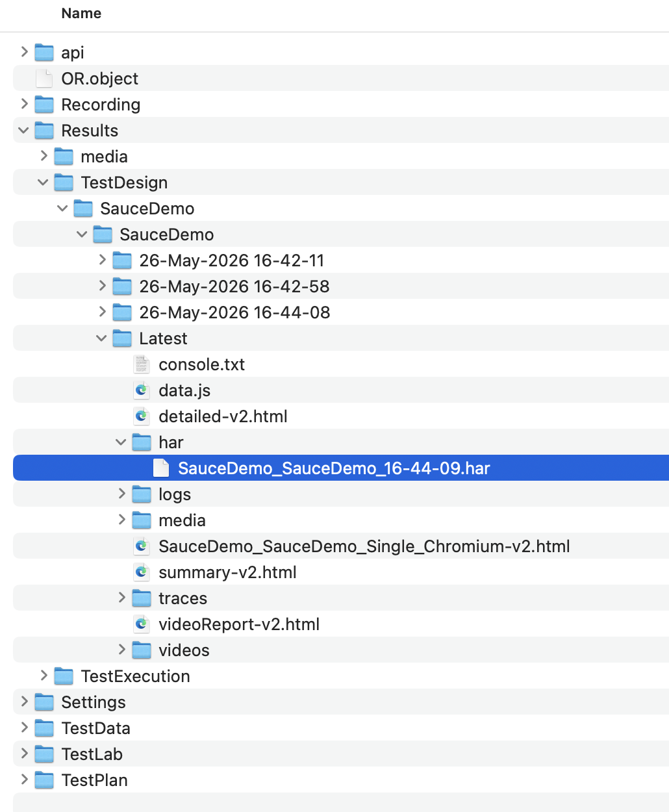Image resolution: width=669 pixels, height=812 pixels.
Task: Click the logs folder icon
Action: (x=142, y=494)
